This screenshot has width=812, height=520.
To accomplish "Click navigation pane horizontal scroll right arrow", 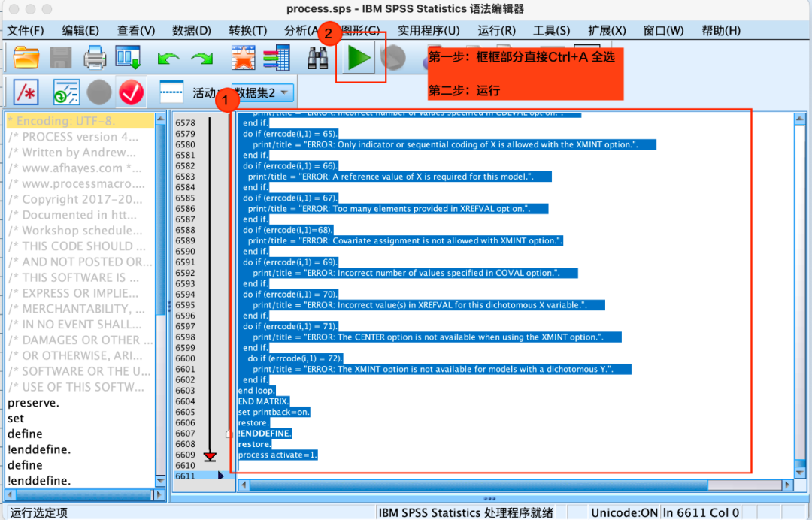I will coord(159,494).
